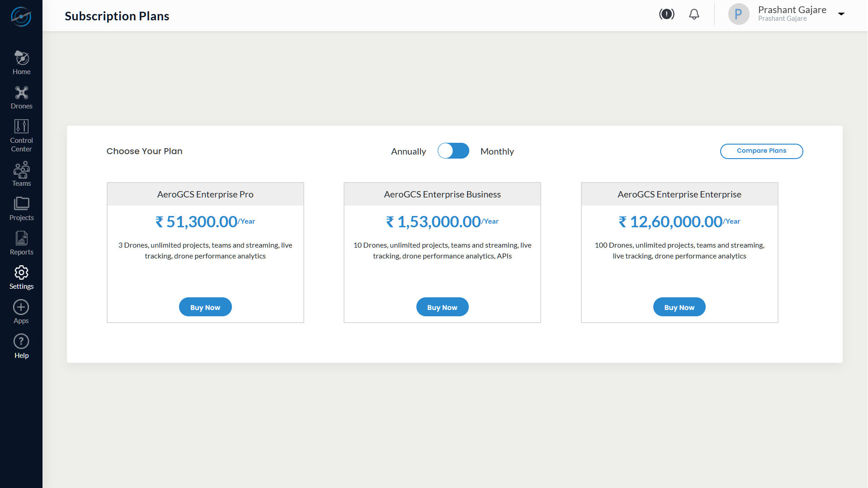The width and height of the screenshot is (868, 488).
Task: Buy the AeroGCS Enterprise Pro plan
Action: [205, 307]
